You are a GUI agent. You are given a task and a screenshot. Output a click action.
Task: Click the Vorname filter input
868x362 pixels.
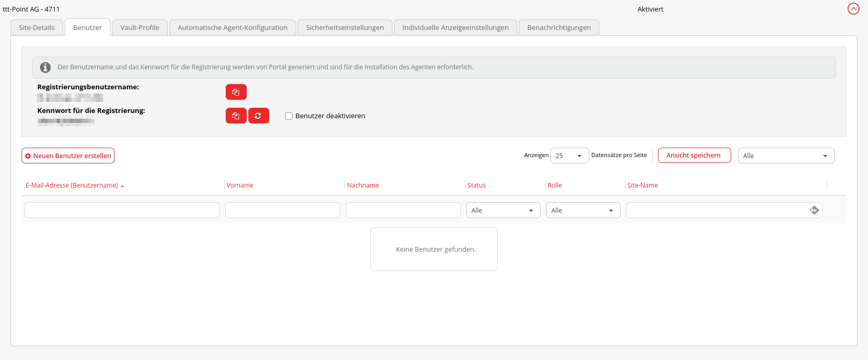pyautogui.click(x=282, y=211)
